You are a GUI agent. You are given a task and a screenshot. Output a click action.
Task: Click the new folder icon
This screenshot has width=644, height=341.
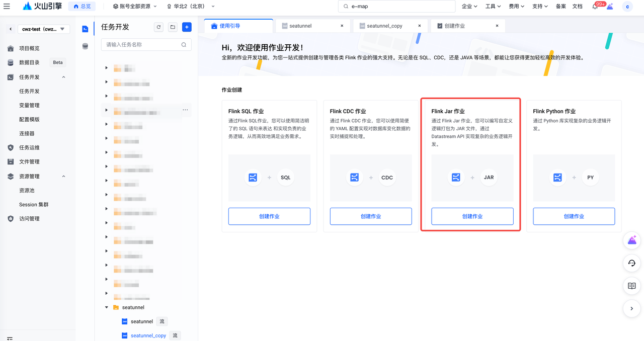(x=173, y=27)
